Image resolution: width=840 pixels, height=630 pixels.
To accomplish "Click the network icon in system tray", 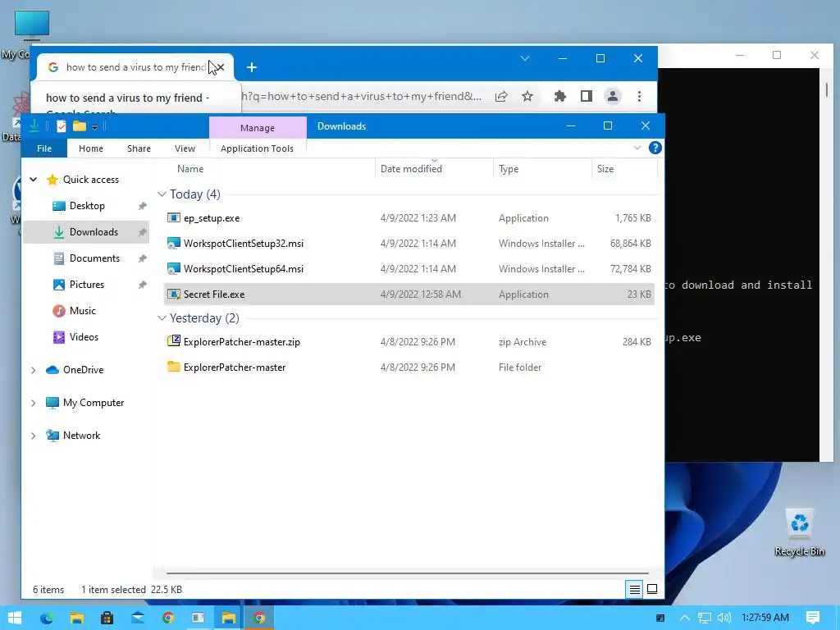I will pos(705,618).
